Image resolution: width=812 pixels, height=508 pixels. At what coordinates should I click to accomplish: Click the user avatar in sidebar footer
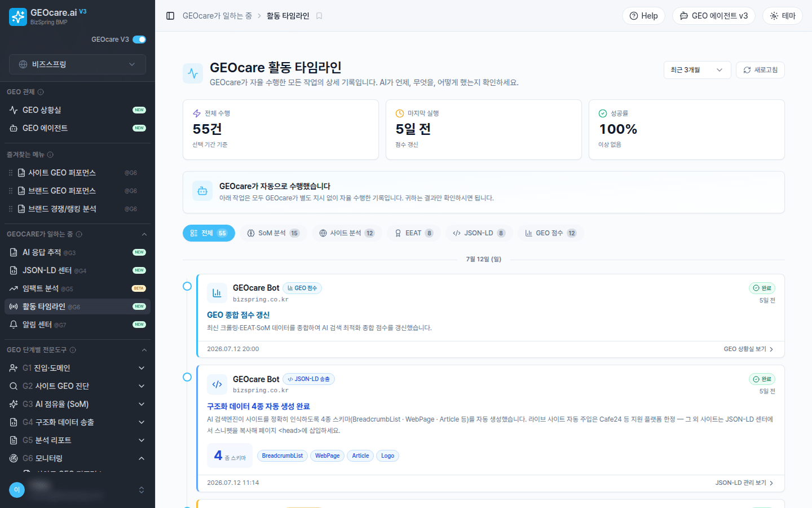(17, 490)
